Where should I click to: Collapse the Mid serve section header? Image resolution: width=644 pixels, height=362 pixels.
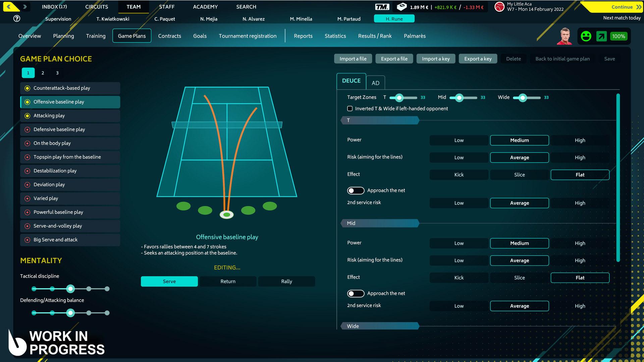pos(380,223)
